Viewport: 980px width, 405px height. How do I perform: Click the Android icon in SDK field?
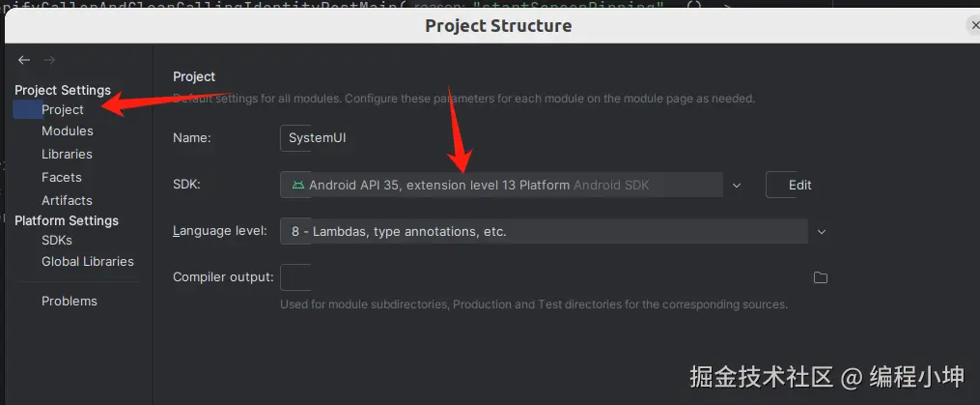(297, 185)
